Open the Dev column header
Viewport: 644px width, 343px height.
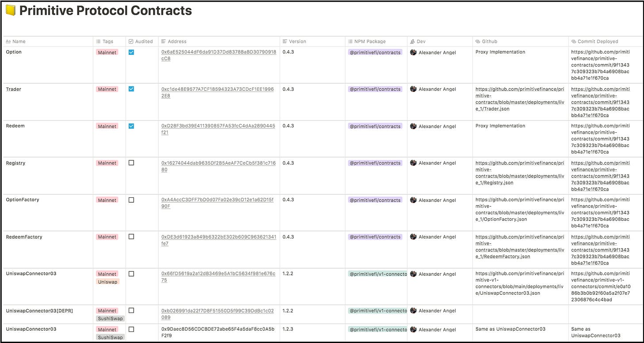[440, 41]
